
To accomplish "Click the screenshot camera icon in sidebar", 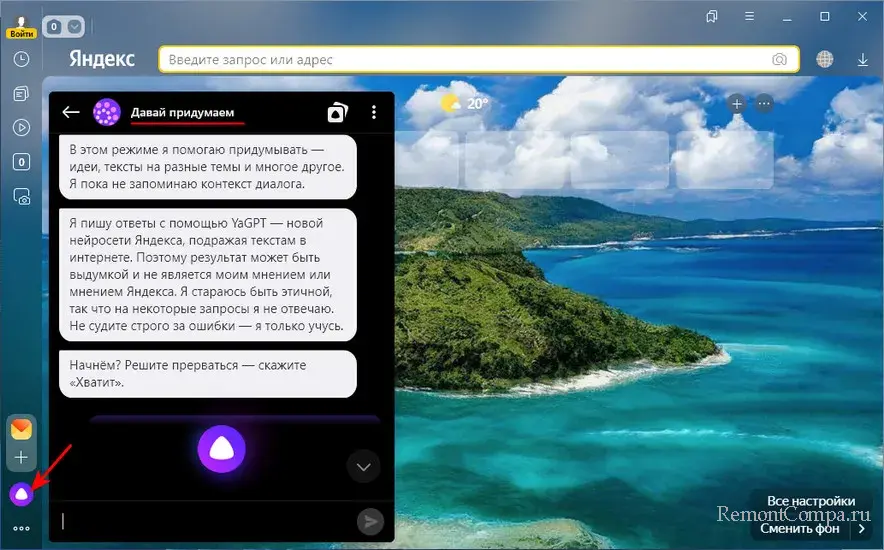I will 21,198.
